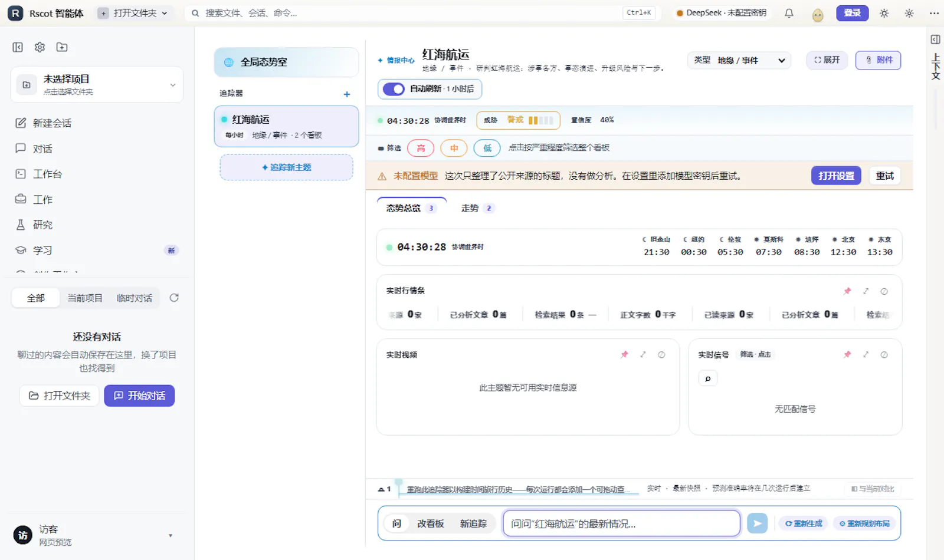Open the three-dot more menu
This screenshot has height=560, width=944.
pos(934,13)
